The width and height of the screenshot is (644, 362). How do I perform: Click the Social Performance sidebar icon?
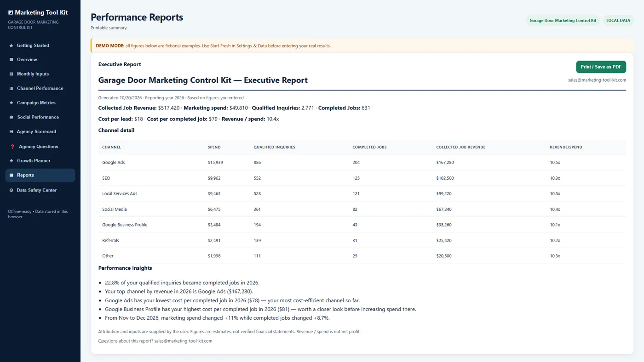[11, 117]
